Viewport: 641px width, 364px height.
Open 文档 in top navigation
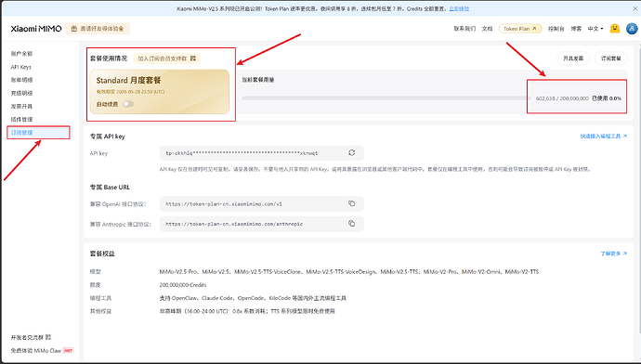tap(487, 29)
